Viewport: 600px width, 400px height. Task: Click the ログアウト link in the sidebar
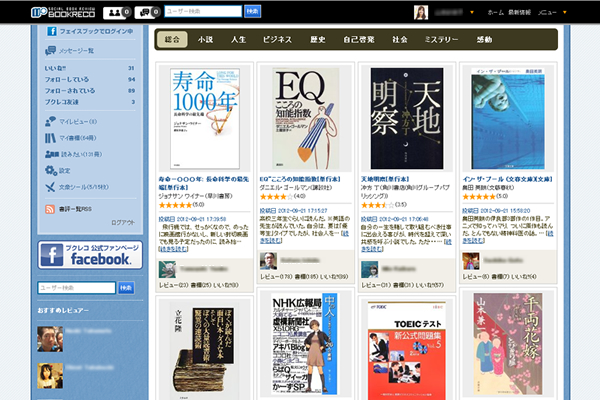click(x=121, y=222)
